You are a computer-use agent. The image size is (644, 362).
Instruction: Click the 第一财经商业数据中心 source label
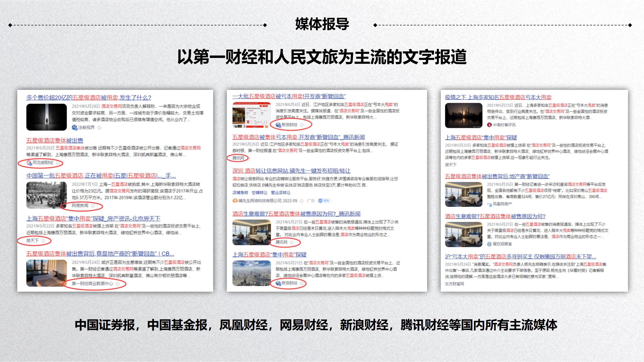click(x=92, y=284)
